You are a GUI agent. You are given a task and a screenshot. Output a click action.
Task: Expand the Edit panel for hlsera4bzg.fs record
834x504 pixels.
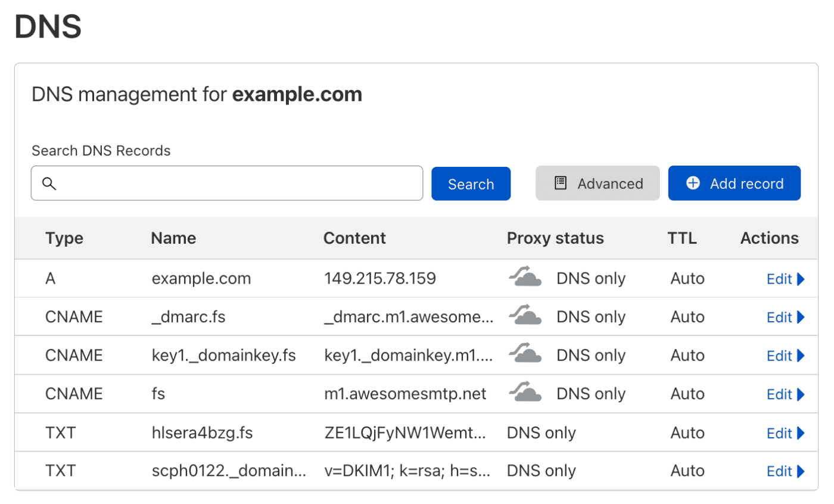click(x=780, y=433)
